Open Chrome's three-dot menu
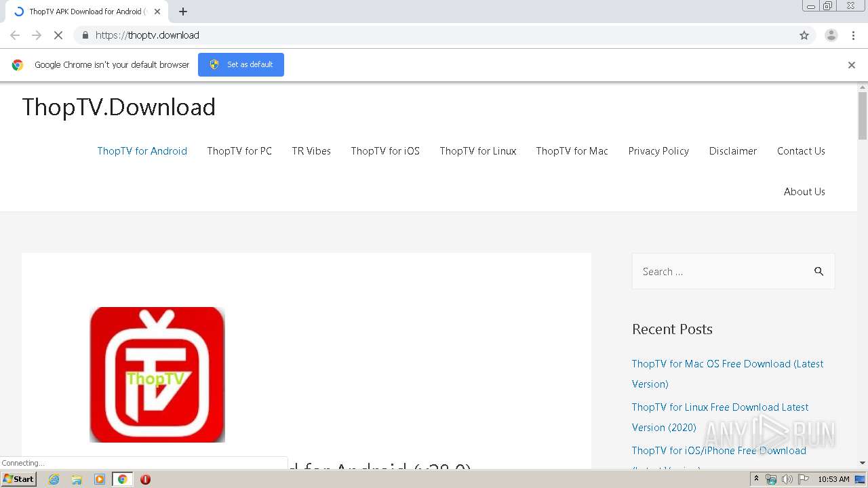868x488 pixels. coord(853,35)
